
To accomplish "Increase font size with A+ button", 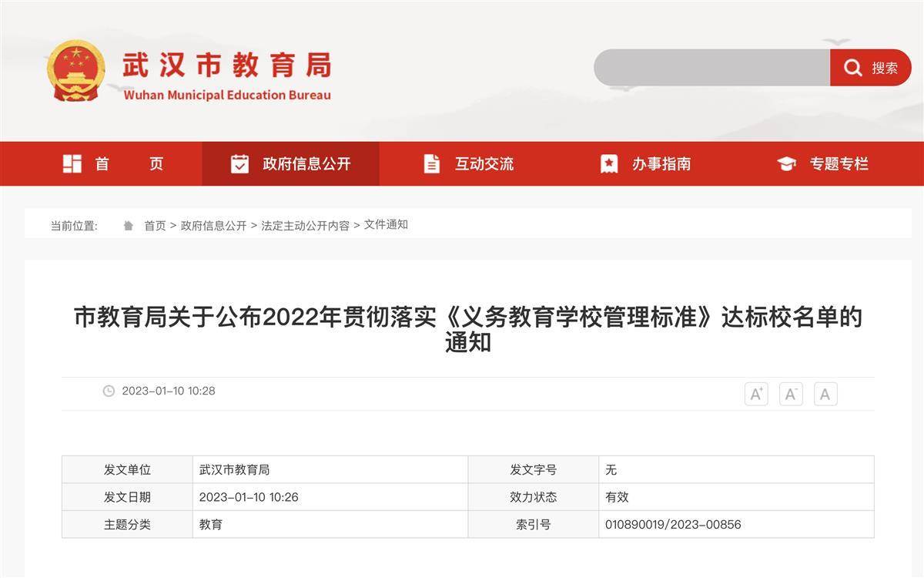I will click(756, 394).
